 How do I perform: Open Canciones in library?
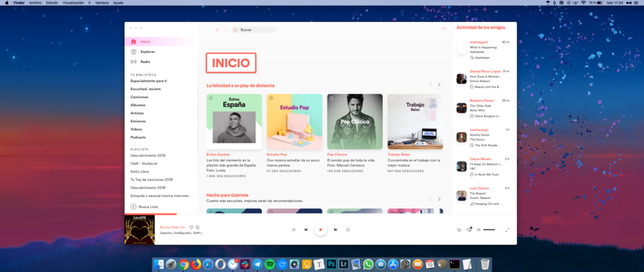point(140,97)
